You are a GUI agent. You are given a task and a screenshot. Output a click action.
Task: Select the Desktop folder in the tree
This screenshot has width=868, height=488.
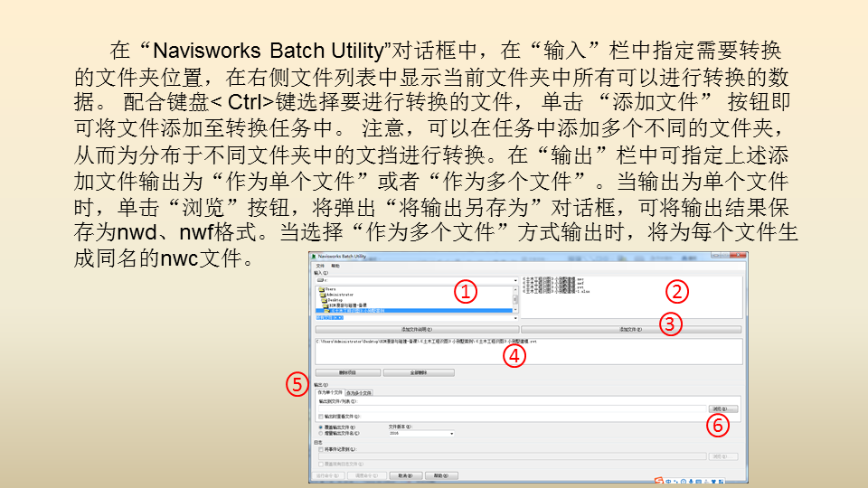[x=333, y=300]
